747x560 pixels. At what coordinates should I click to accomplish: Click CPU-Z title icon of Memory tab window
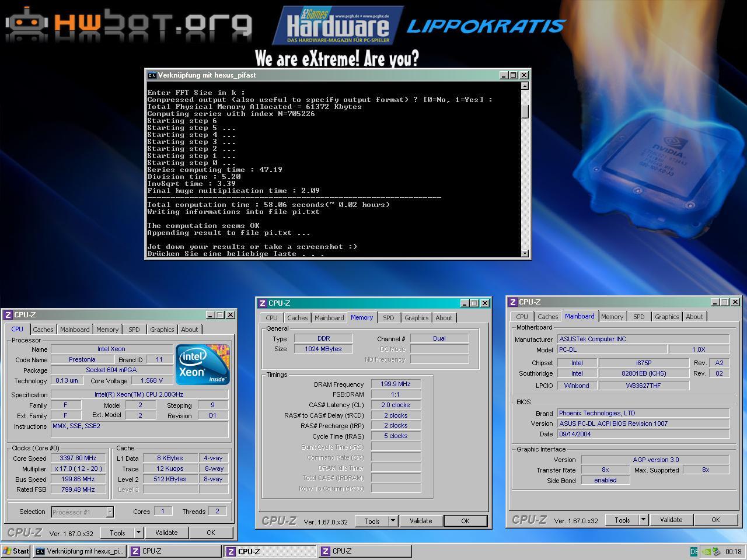263,303
